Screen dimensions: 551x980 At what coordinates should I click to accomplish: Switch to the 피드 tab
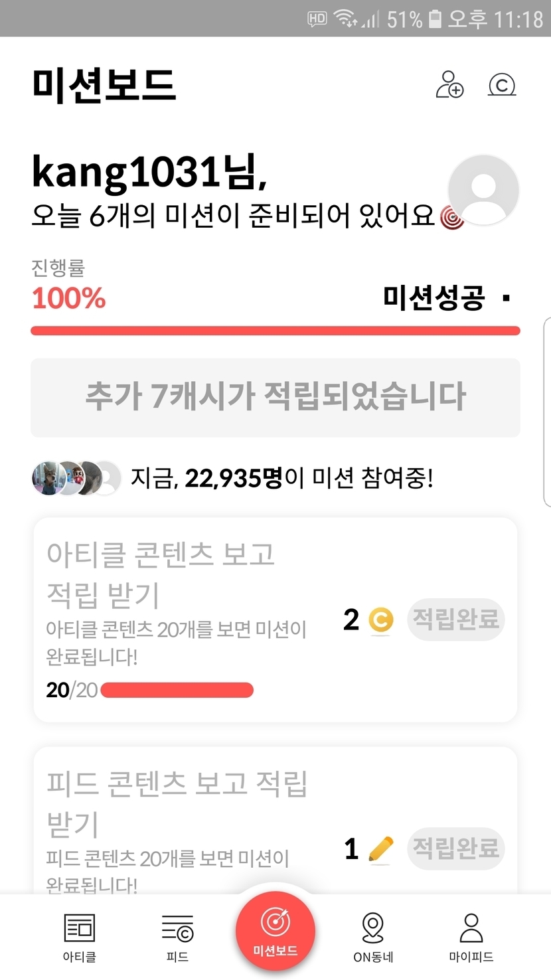pos(177,937)
